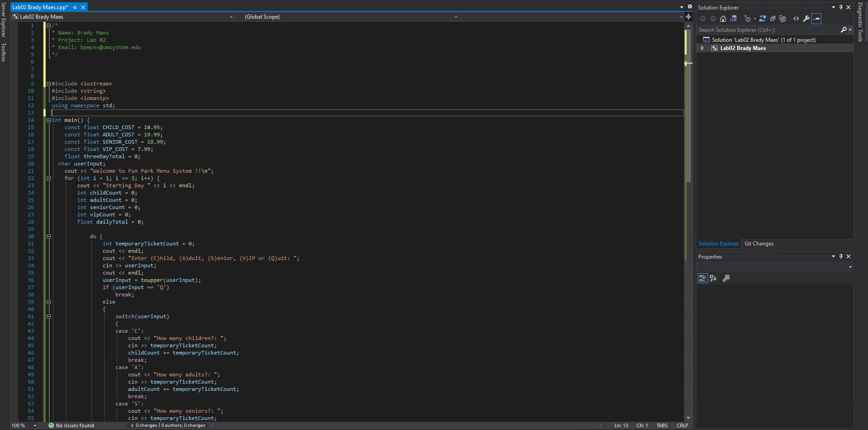Screen dimensions: 868x430
Task: Switch to the Solution Explorer bottom tab
Action: (719, 244)
